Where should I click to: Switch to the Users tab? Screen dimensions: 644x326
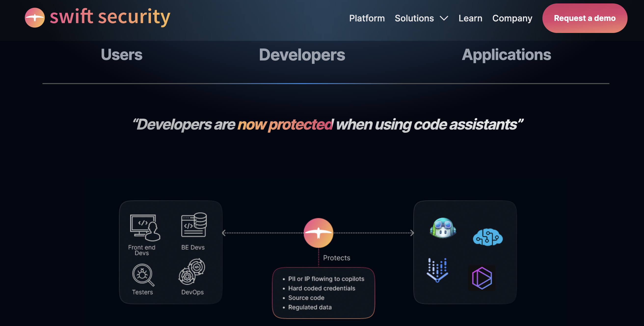pyautogui.click(x=121, y=55)
